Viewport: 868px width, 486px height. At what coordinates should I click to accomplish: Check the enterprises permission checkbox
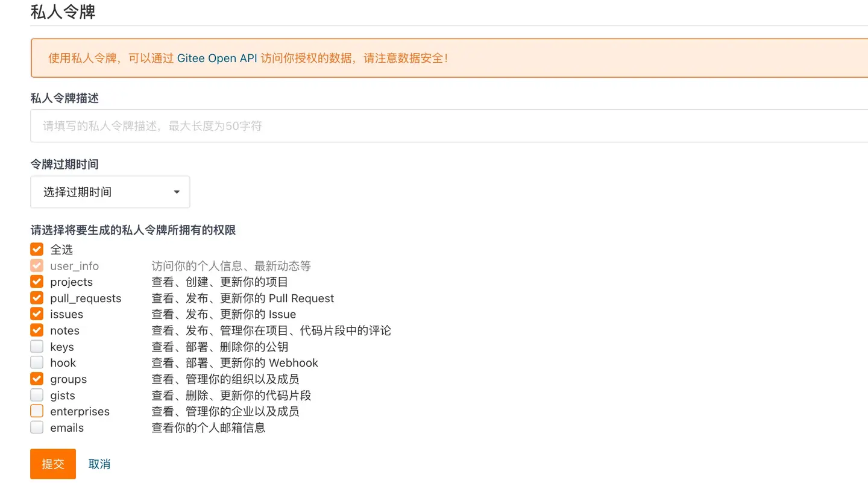click(x=36, y=411)
